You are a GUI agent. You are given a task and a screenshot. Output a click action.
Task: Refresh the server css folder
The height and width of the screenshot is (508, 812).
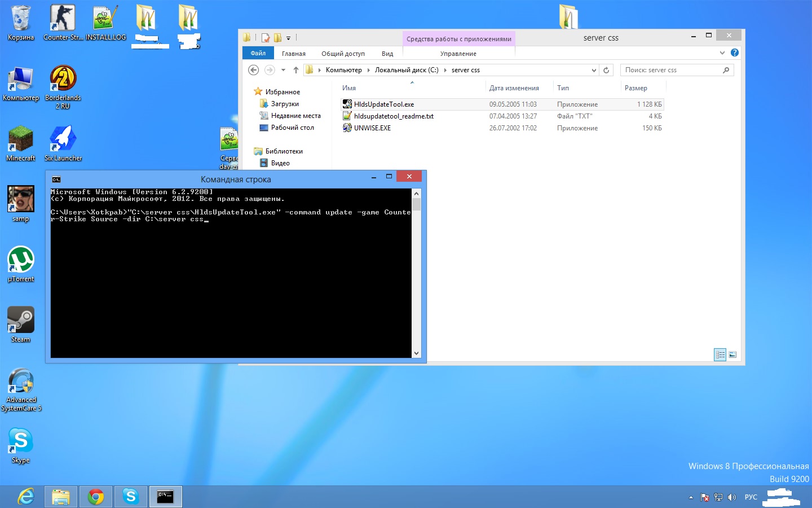click(606, 71)
